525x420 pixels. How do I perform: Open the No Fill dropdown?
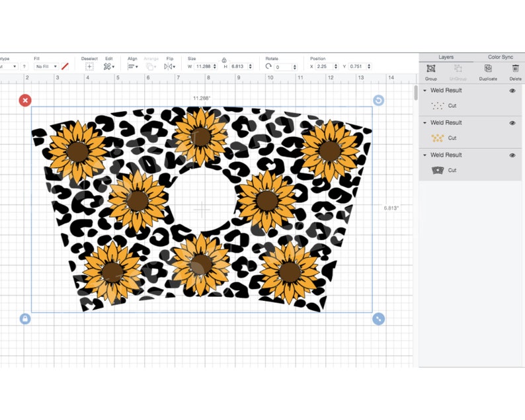coord(46,67)
